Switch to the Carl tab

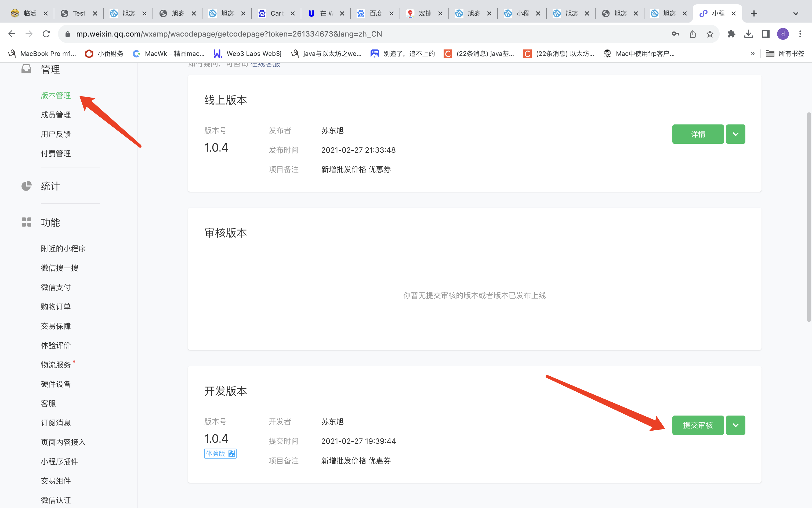277,13
